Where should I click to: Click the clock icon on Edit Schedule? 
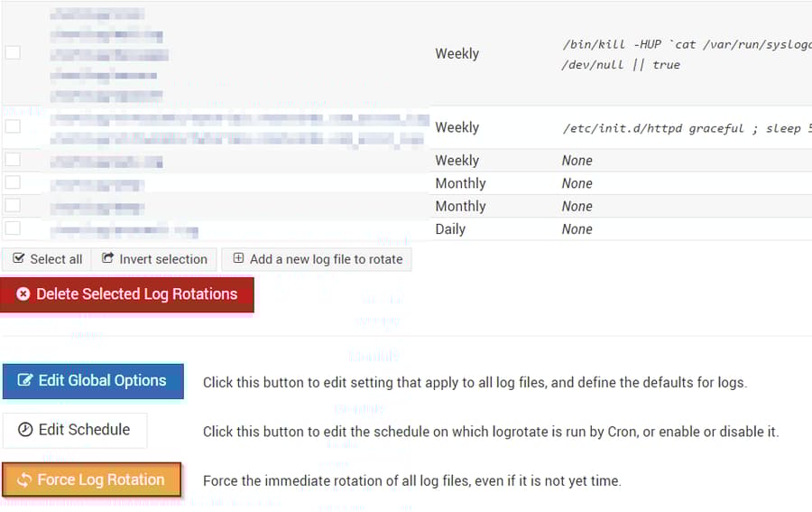[x=25, y=430]
